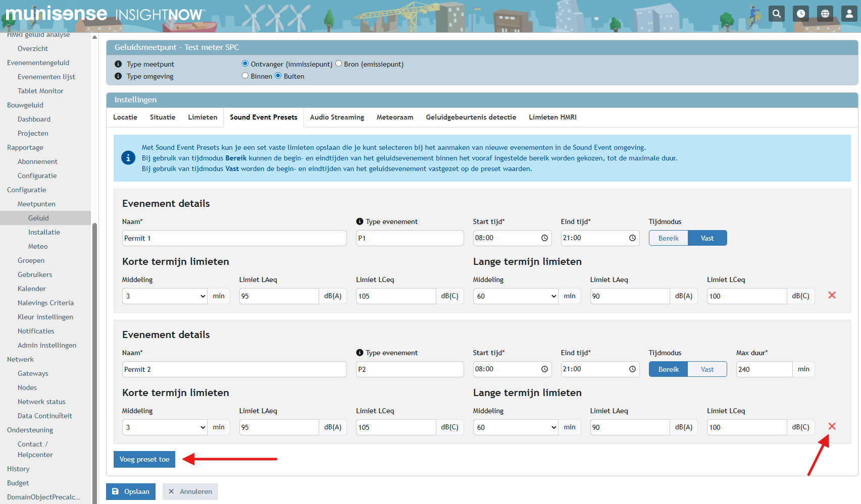Image resolution: width=861 pixels, height=504 pixels.
Task: Select the Bron (emissiepunt) radio button
Action: (x=339, y=64)
